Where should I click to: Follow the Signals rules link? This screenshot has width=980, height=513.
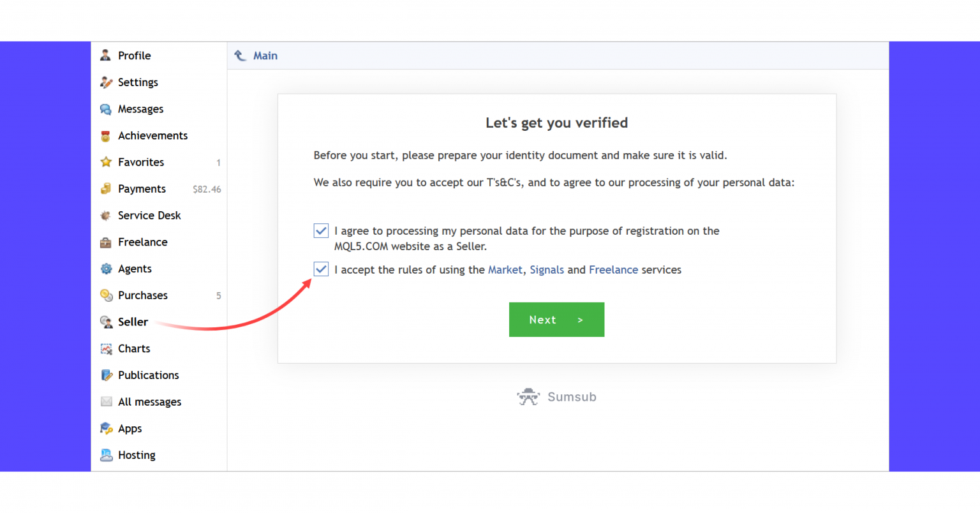547,270
